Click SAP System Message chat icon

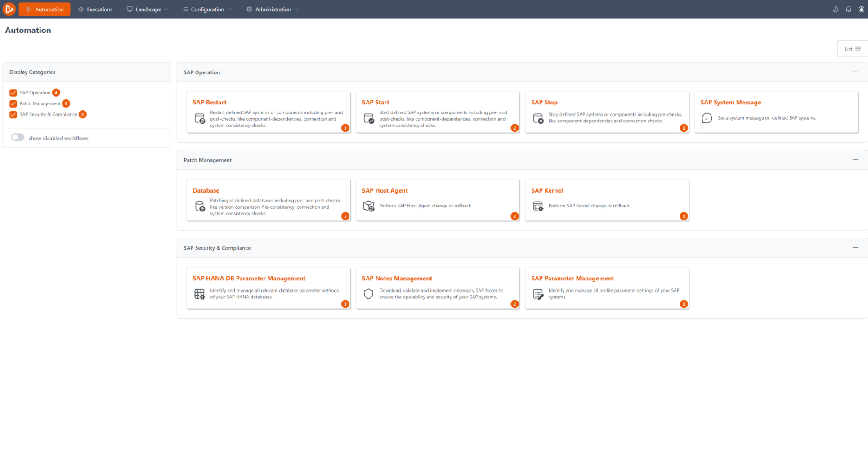[x=707, y=118]
